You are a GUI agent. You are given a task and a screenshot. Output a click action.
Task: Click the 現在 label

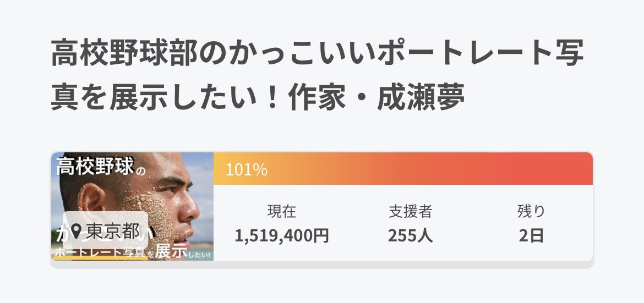click(x=282, y=211)
